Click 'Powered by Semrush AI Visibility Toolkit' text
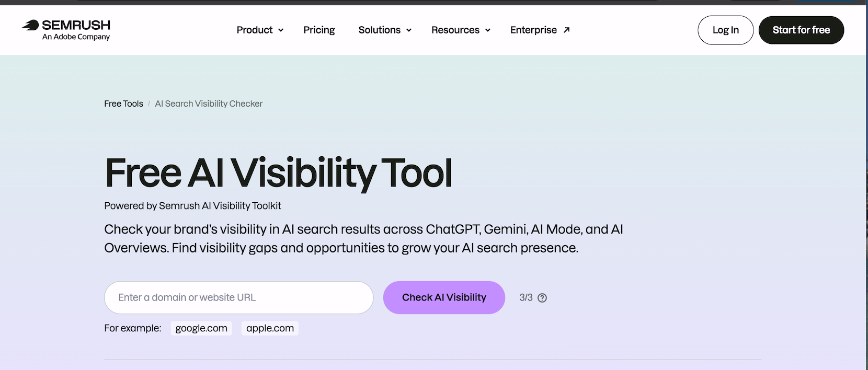Image resolution: width=868 pixels, height=370 pixels. click(x=192, y=206)
